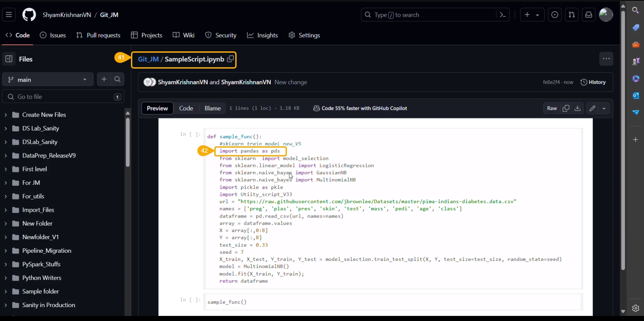Copy raw file contents
This screenshot has width=644, height=321.
coord(566,108)
